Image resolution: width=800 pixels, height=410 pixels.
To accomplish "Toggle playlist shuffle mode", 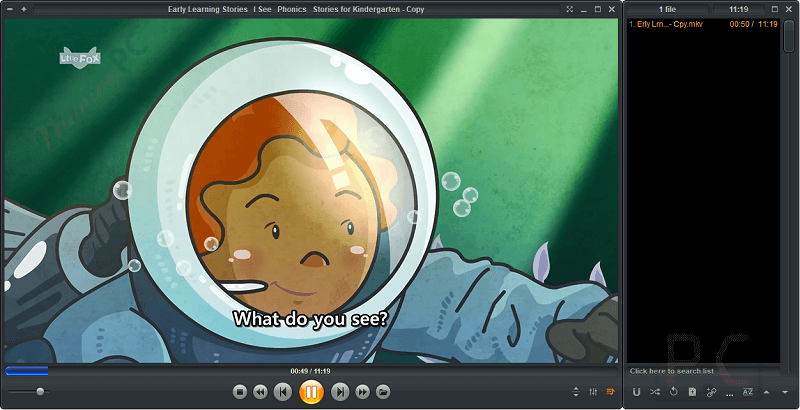I will tap(655, 392).
